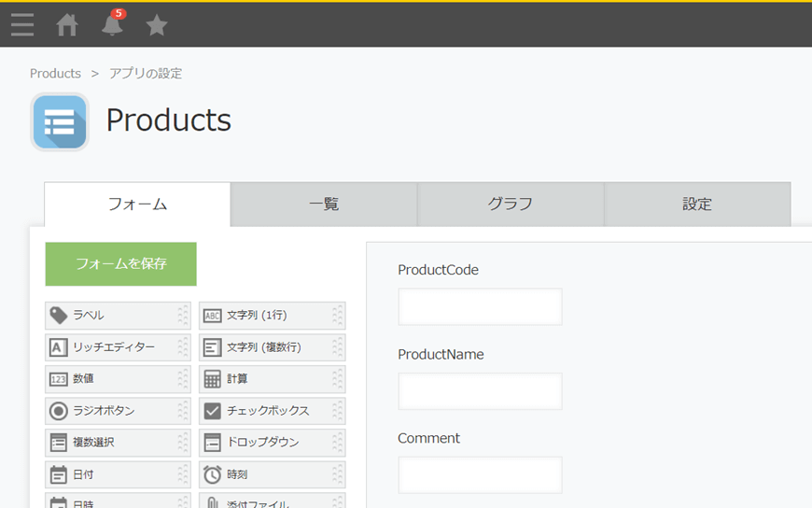
Task: Pick the ドロップダウン field element
Action: (x=272, y=443)
